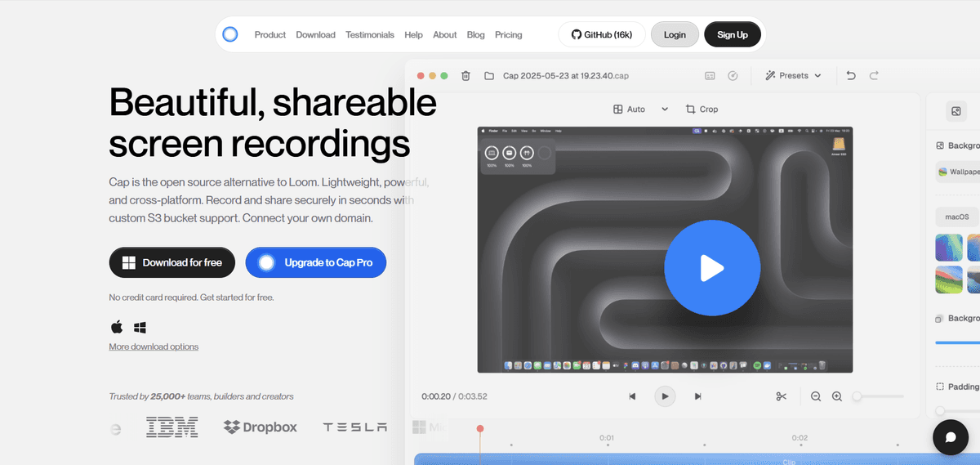The image size is (980, 465).
Task: Click Upgrade to Cap Pro button
Action: (x=315, y=262)
